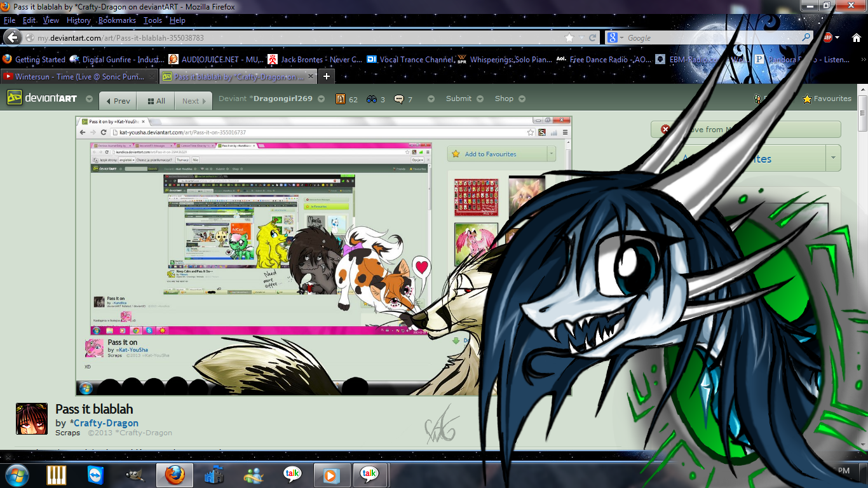The width and height of the screenshot is (868, 488).
Task: Open the Shop link
Action: (x=504, y=98)
